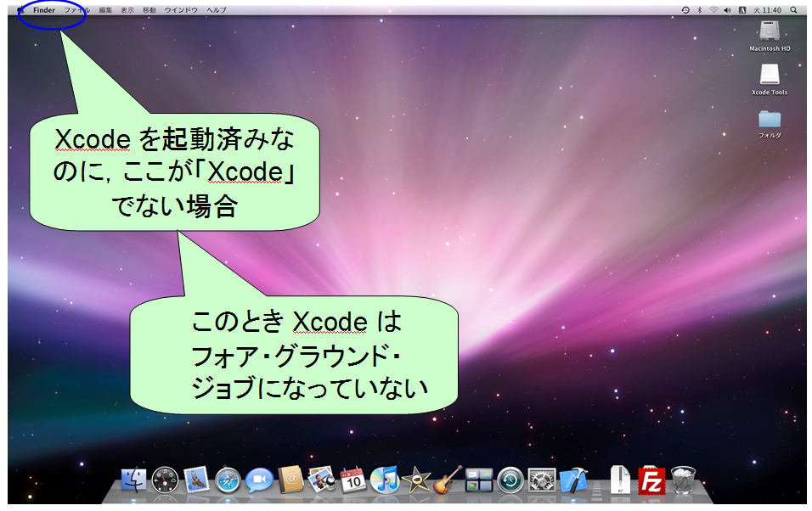
Task: Open the ファイル menu
Action: click(x=76, y=10)
